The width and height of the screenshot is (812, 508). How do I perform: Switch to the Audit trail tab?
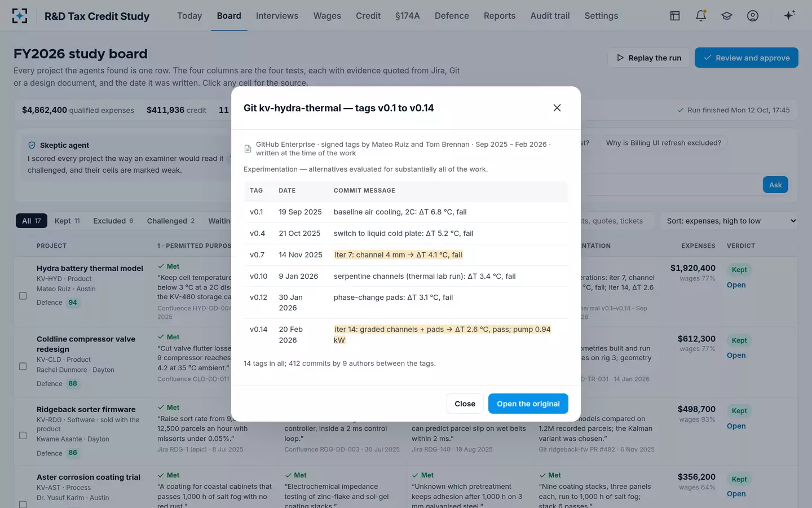coord(550,16)
